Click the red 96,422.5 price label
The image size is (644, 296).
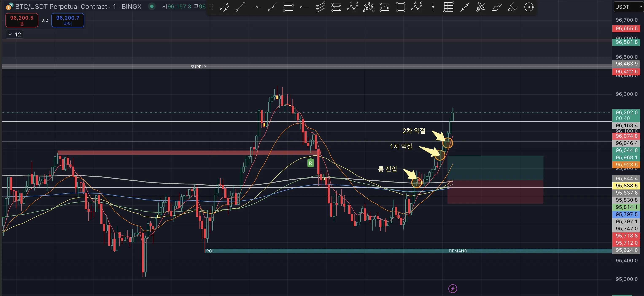coord(626,72)
